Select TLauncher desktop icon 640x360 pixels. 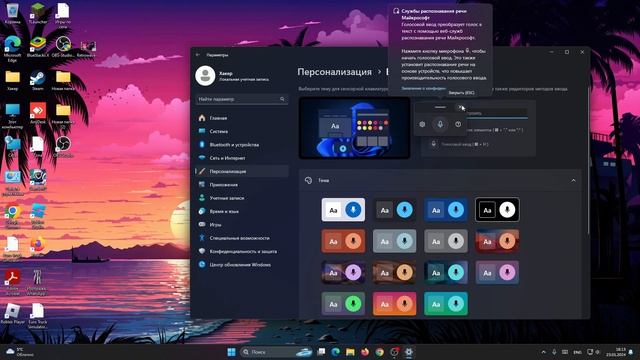point(38,13)
